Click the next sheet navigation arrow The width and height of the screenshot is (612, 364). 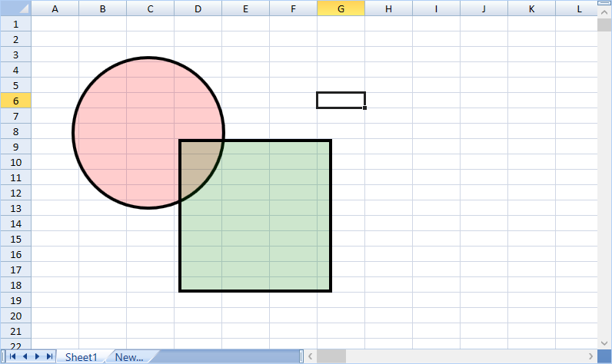37,356
